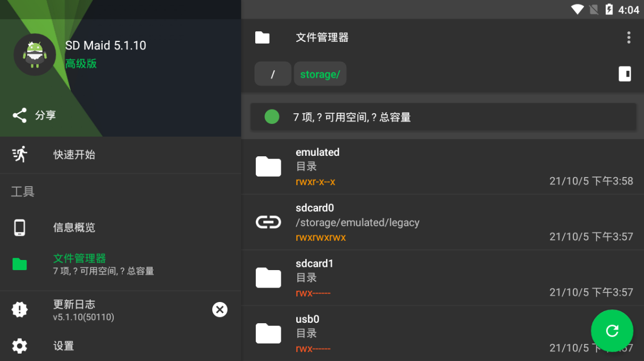Open 设置 via the gear icon

click(x=20, y=346)
